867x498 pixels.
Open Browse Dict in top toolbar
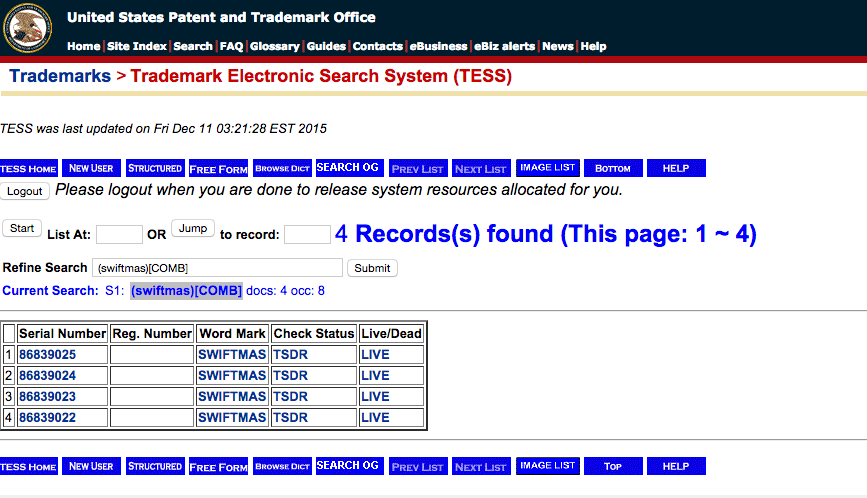pos(281,168)
